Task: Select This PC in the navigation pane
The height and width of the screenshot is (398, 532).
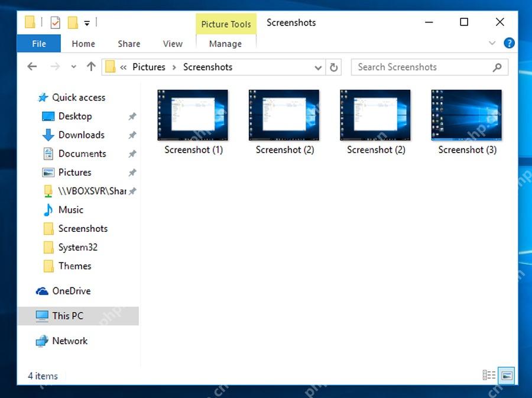Action: [77, 316]
